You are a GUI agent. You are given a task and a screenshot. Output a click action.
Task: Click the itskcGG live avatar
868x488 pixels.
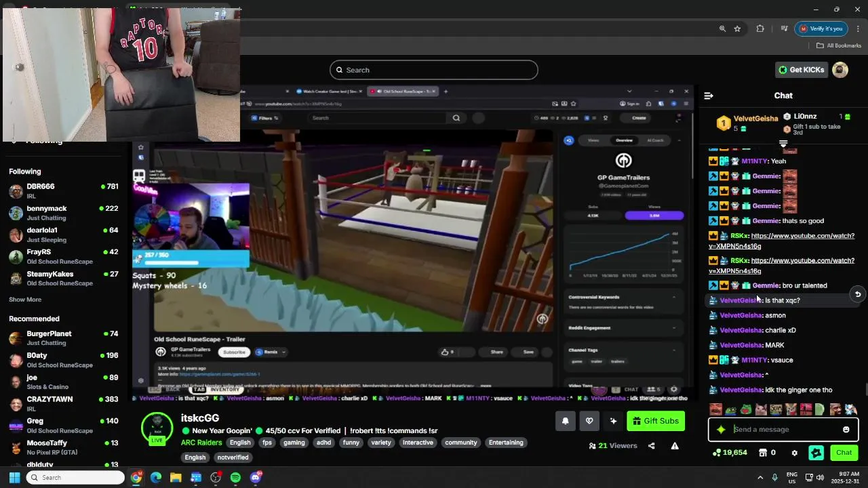[157, 428]
